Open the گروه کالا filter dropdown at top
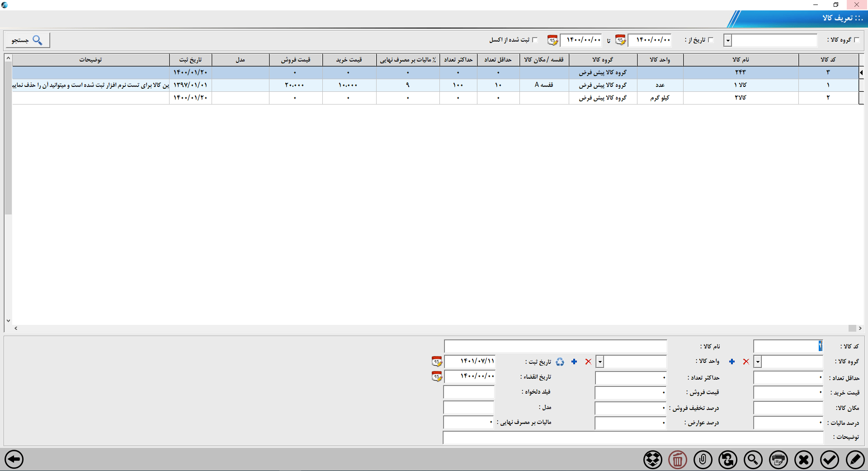Viewport: 868px width, 471px height. click(x=728, y=40)
